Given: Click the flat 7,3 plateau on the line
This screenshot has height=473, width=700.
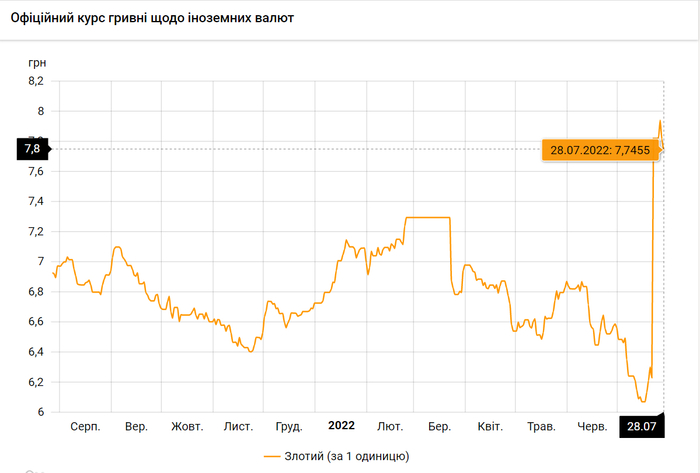Looking at the screenshot, I should [427, 217].
